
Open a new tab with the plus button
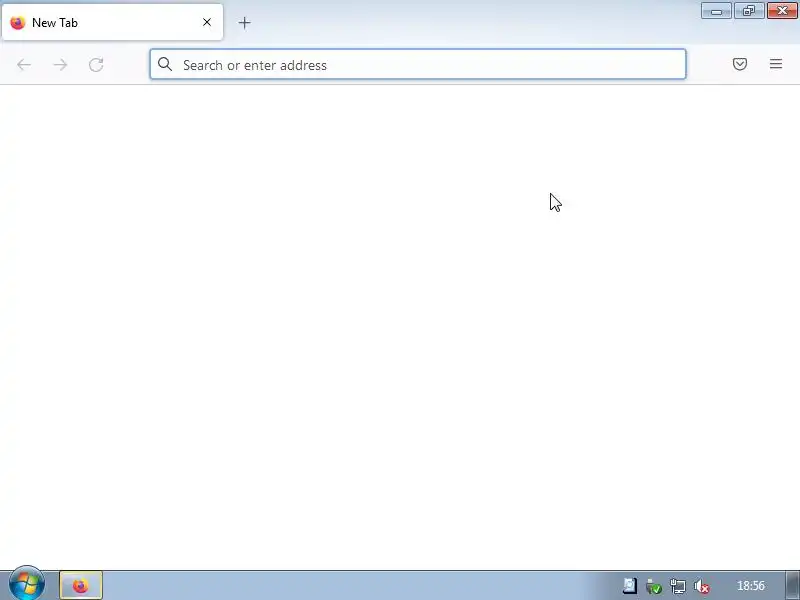pos(244,22)
